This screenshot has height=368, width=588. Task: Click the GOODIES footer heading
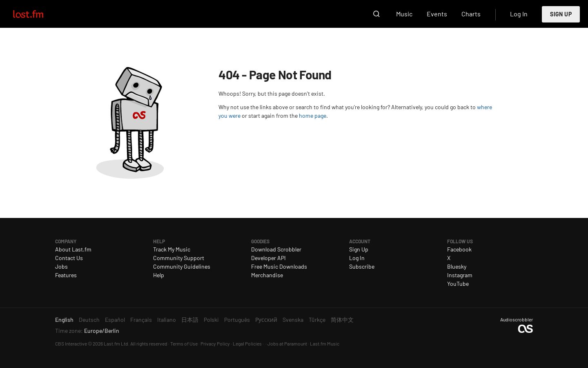click(x=260, y=241)
